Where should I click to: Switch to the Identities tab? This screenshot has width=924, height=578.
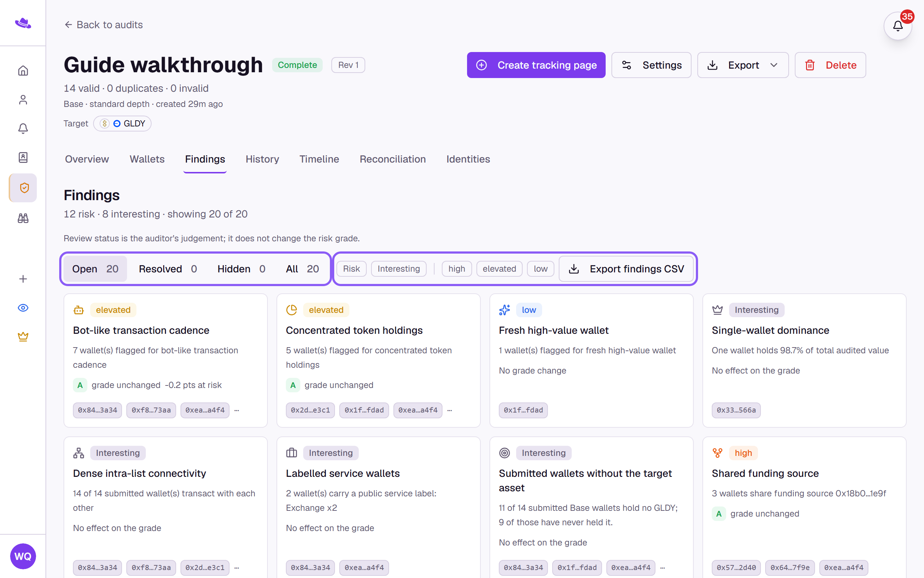click(468, 159)
